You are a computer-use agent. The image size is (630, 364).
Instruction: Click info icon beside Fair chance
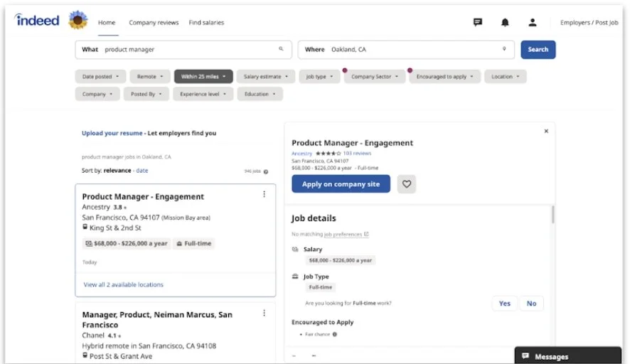point(335,334)
